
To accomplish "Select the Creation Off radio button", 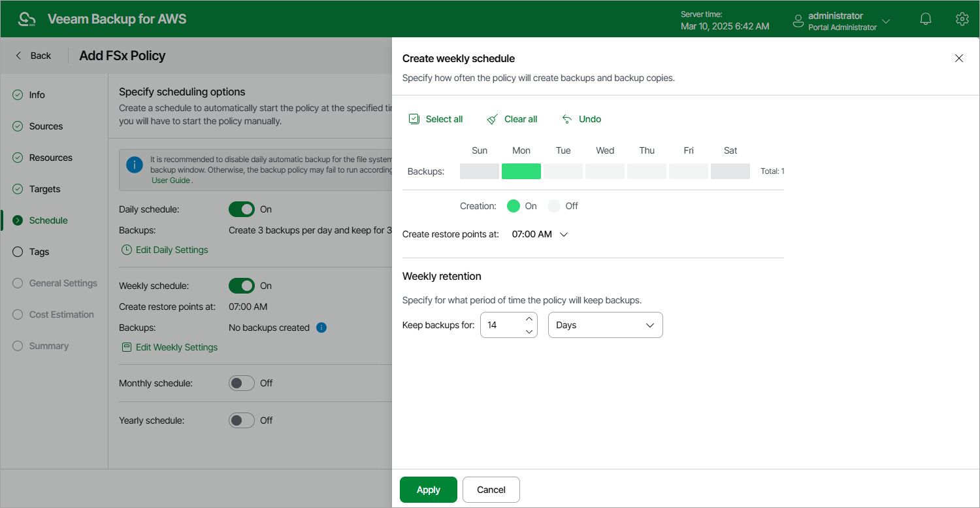I will [x=554, y=206].
